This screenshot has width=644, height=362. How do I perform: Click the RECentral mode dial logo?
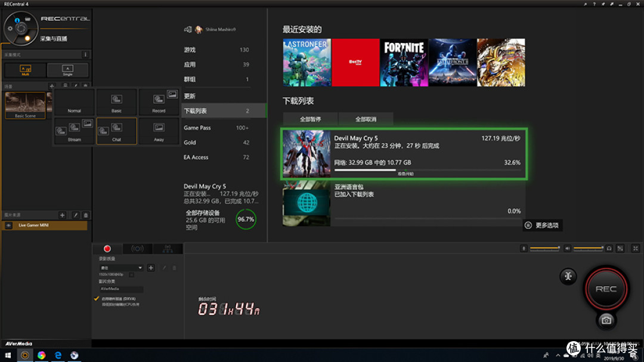(21, 29)
